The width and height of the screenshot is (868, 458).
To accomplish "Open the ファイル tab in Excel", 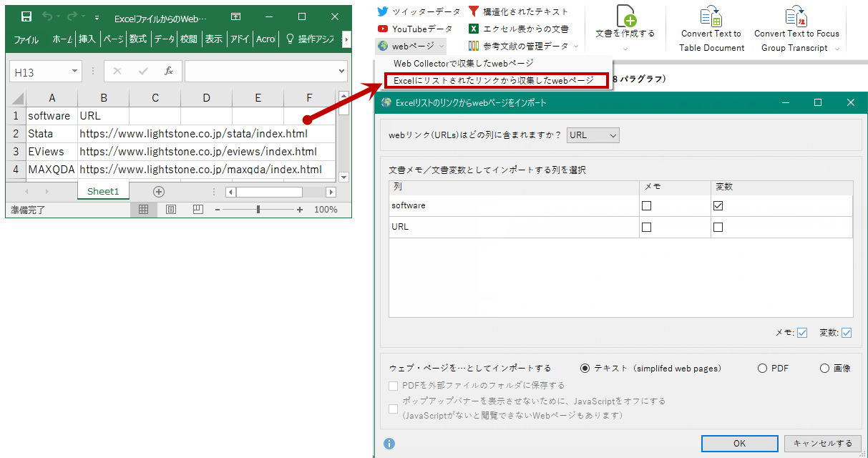I will pos(26,39).
